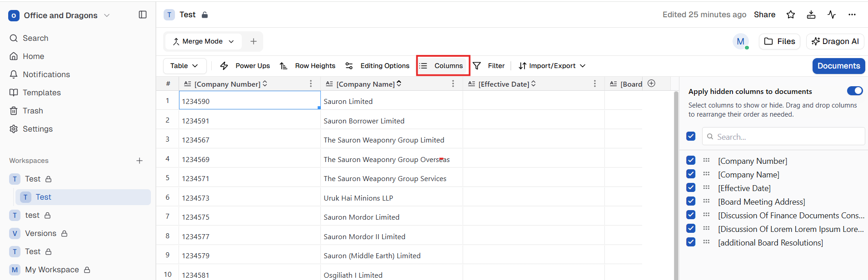
Task: Uncheck the Discussion Of Finance Documents checkbox
Action: coord(691,215)
